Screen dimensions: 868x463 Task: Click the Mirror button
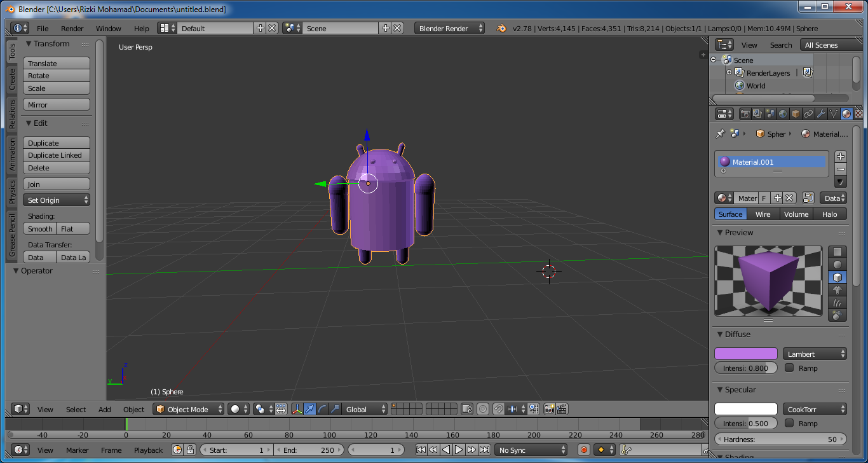click(57, 104)
